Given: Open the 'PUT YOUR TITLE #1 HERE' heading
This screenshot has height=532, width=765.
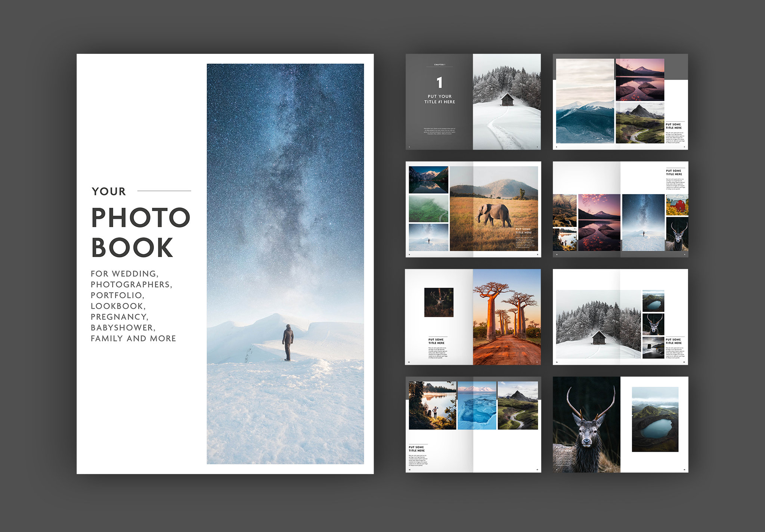Looking at the screenshot, I should point(440,99).
